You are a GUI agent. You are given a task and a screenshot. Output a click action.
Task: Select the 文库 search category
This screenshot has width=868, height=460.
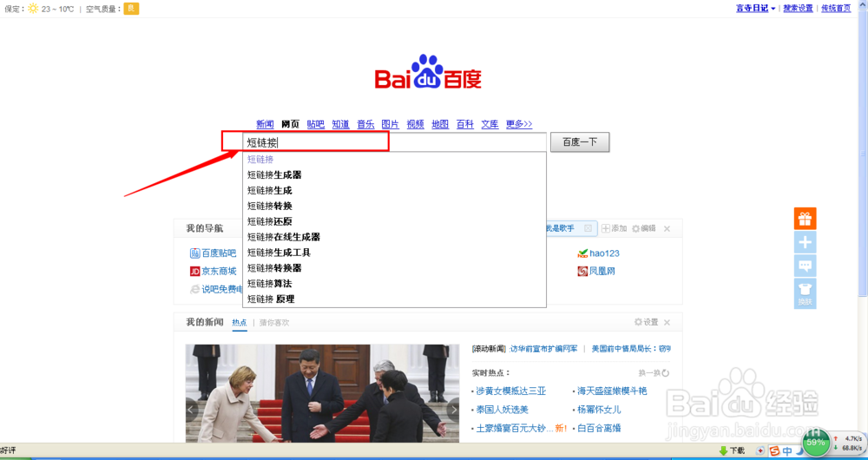point(490,124)
